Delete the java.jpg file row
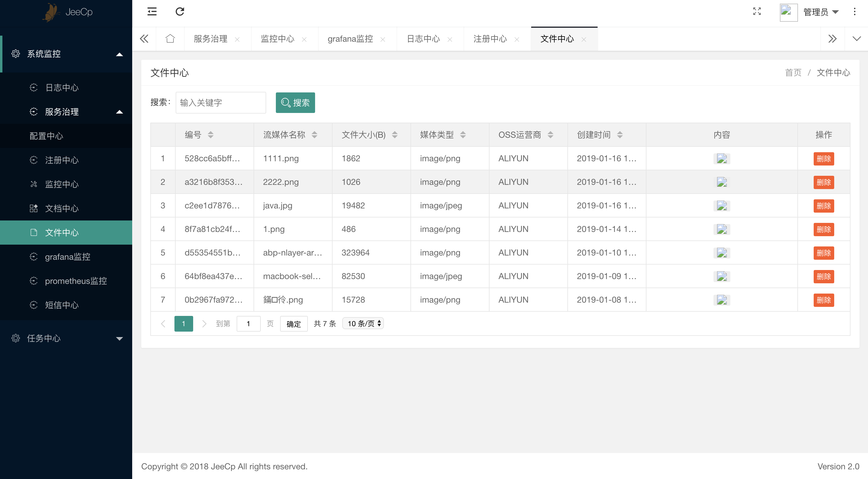Viewport: 868px width, 479px height. [x=824, y=206]
